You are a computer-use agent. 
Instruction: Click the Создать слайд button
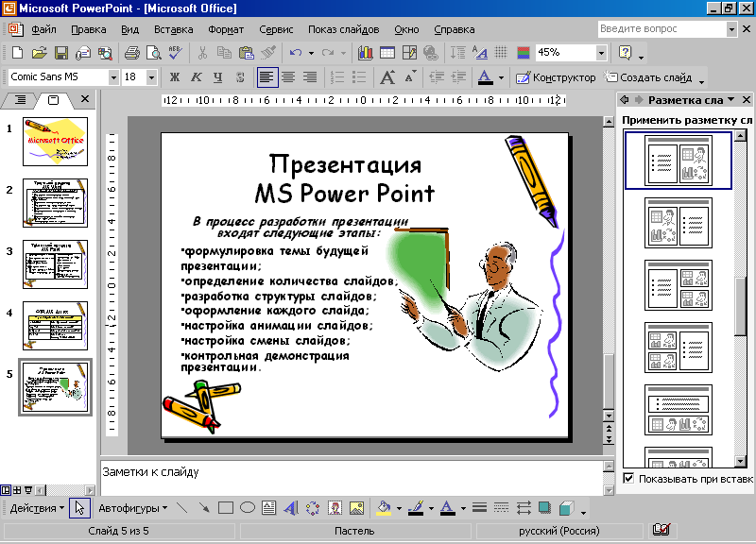[649, 77]
